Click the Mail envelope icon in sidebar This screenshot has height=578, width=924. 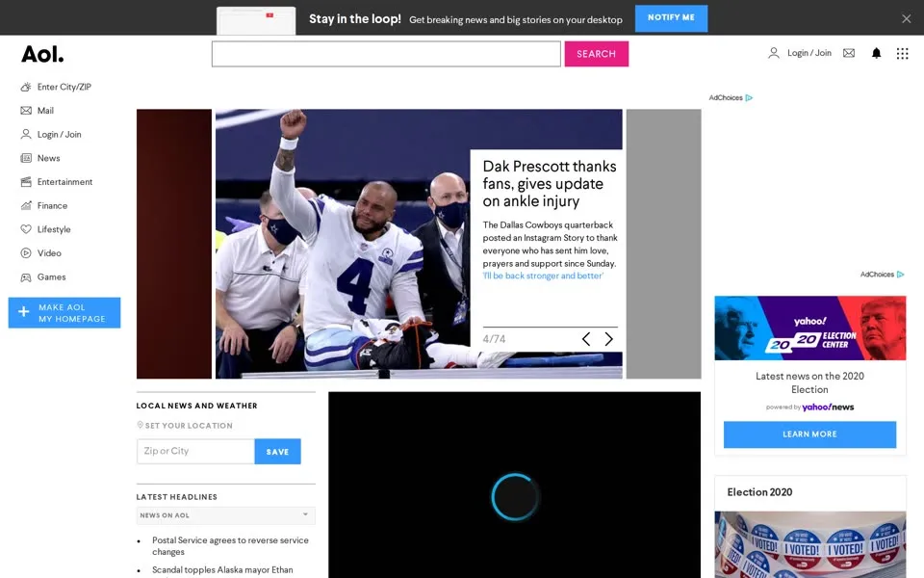[26, 110]
